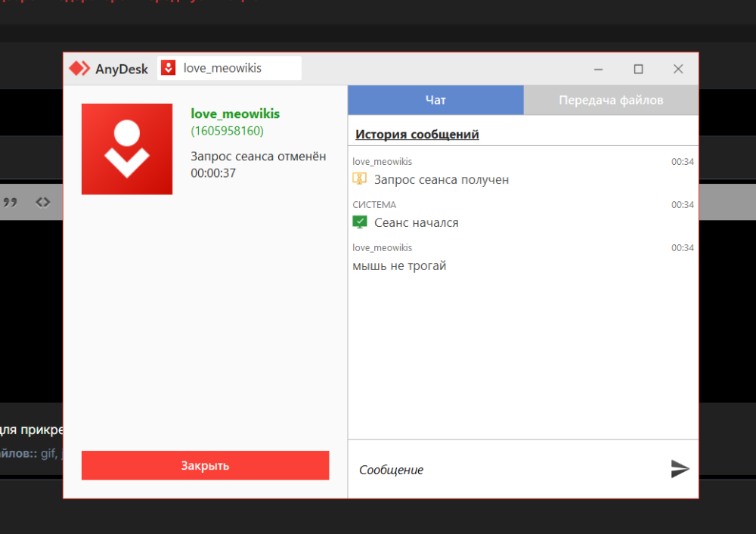
Task: Click the red icon in love_meowikis tab
Action: (169, 68)
